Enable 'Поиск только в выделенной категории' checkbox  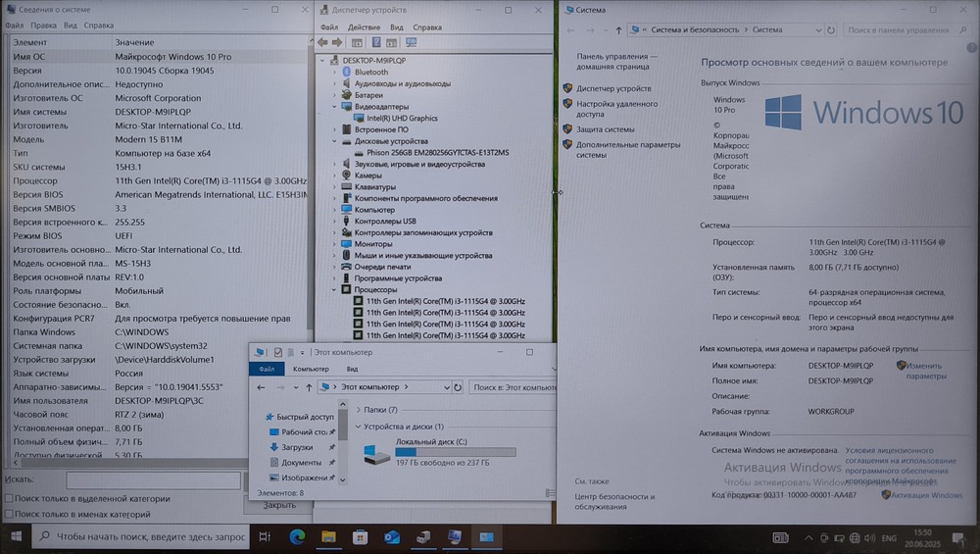tap(9, 498)
